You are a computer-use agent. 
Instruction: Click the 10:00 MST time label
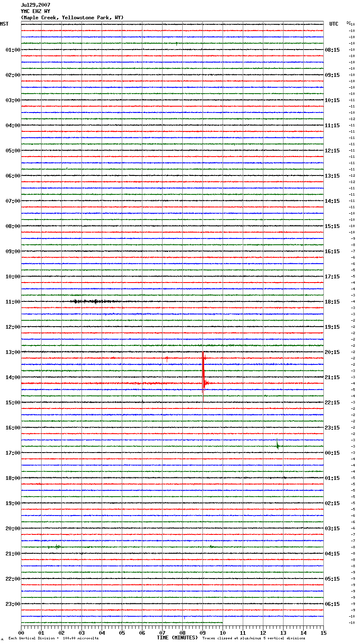(13, 277)
